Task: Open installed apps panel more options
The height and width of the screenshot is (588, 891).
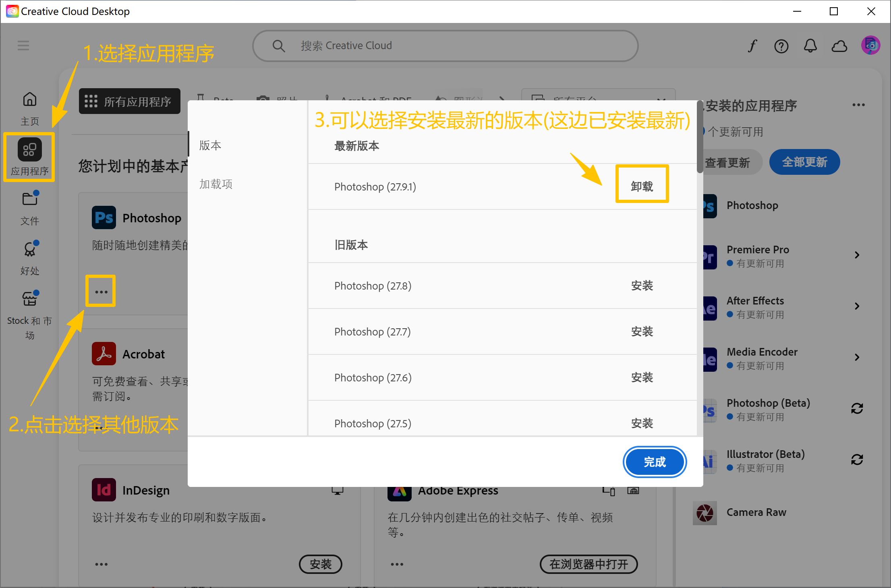Action: pyautogui.click(x=858, y=105)
